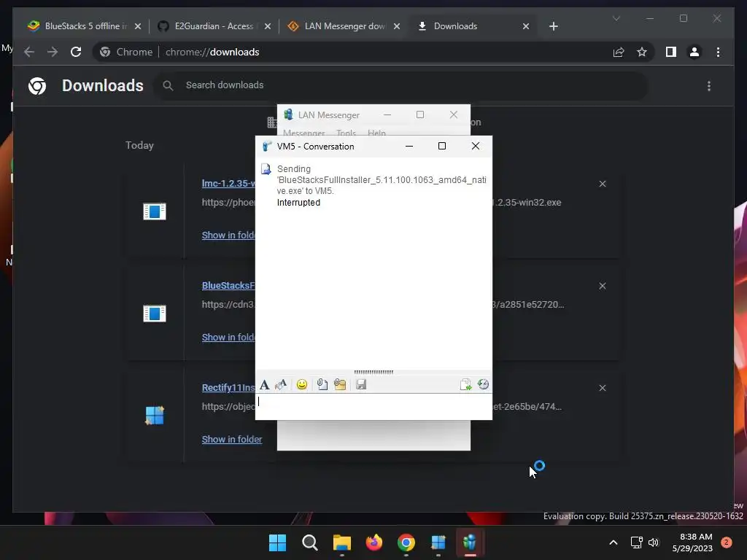The image size is (747, 560).
Task: Show lmc-1.2.35 download in folder
Action: point(228,236)
